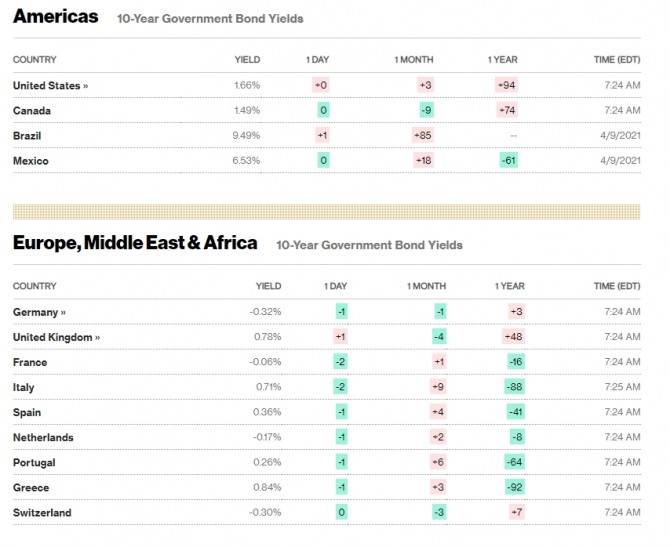Screen dimensions: 670x547
Task: Click the Canada country name
Action: point(32,111)
